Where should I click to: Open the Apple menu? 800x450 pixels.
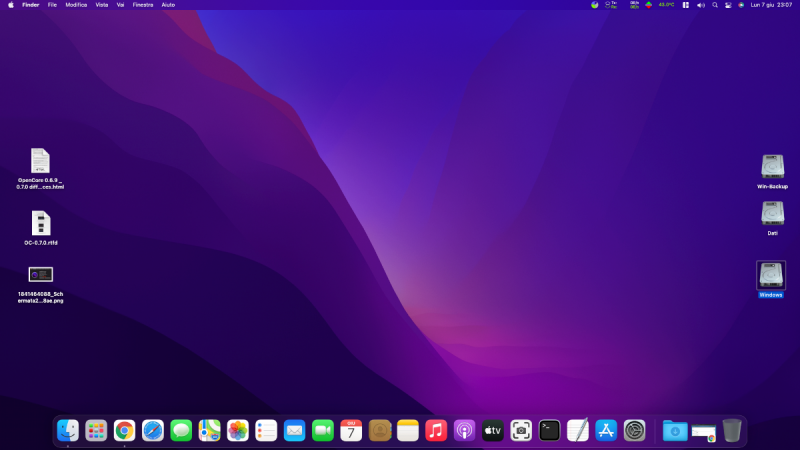[10, 5]
